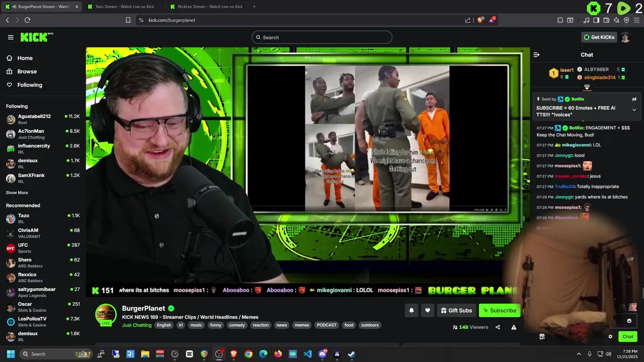Open chat settings gear
Viewport: 644px width, 362px height.
coord(610,337)
